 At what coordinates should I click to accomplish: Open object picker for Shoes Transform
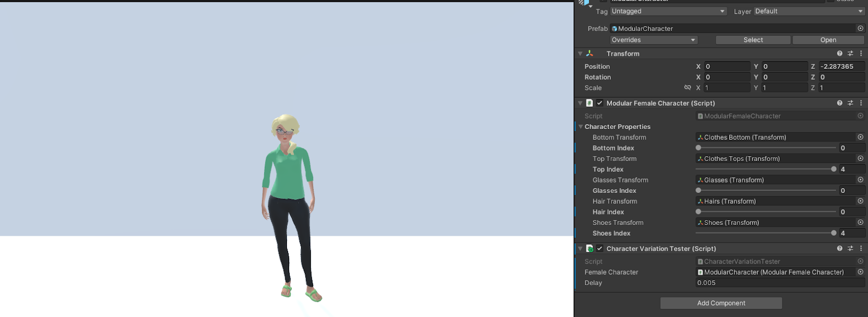[860, 222]
